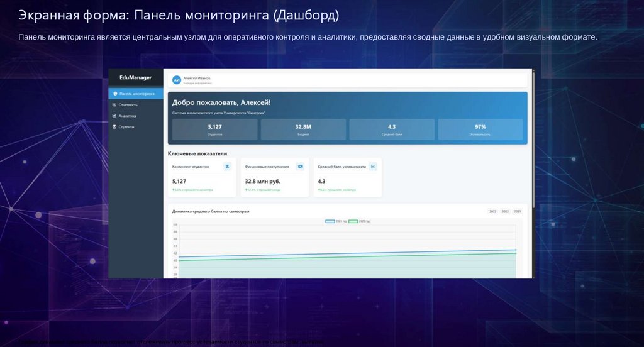Click the Добро пожаловать, Алексей! heading

221,102
